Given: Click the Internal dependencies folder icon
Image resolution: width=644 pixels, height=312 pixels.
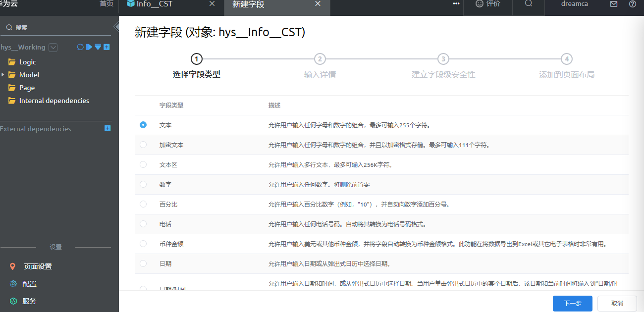Looking at the screenshot, I should click(x=12, y=101).
